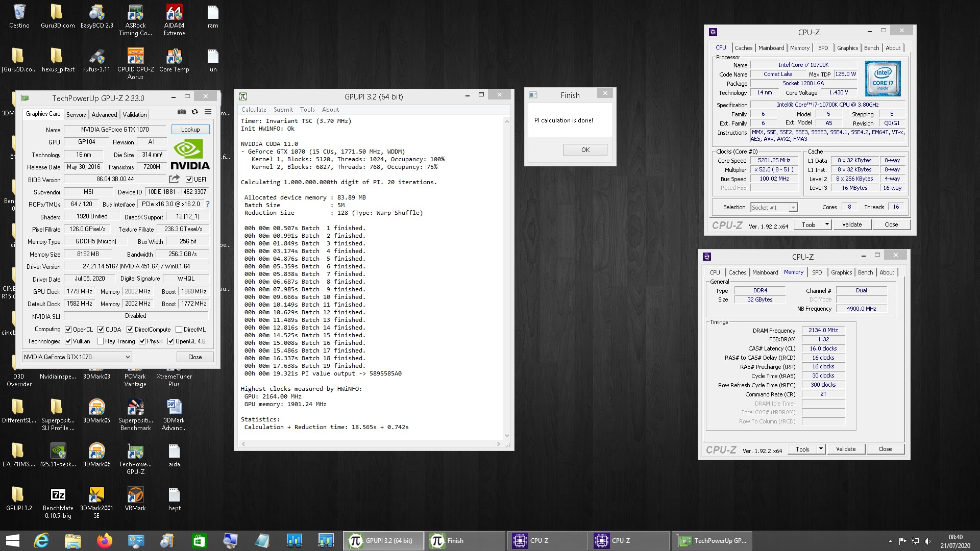
Task: Click the GPU-Z refresh icon
Action: coord(194,112)
